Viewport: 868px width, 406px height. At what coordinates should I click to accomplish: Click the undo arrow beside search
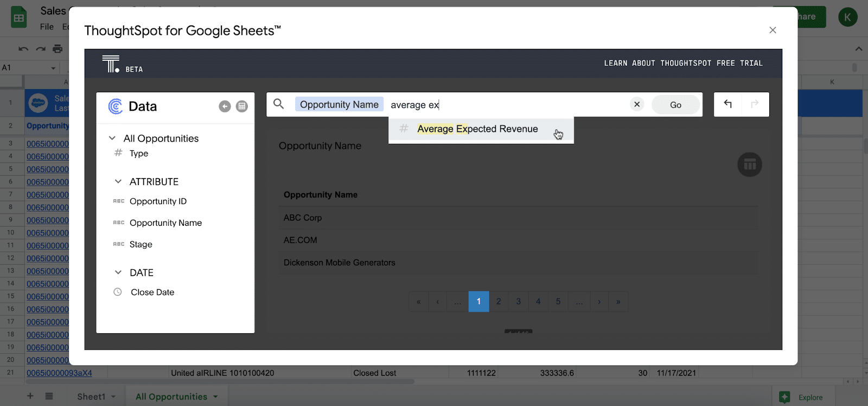click(728, 104)
